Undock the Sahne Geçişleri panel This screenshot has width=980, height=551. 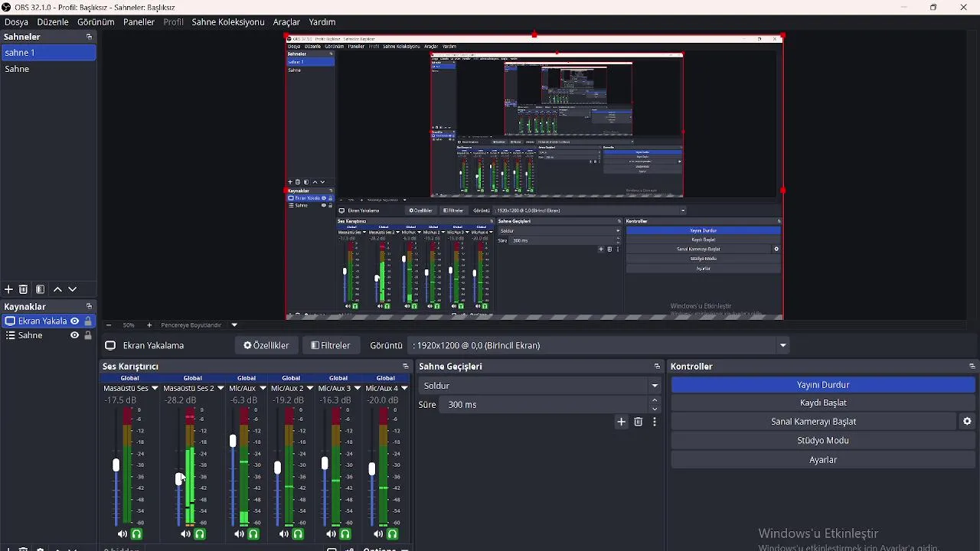click(657, 367)
